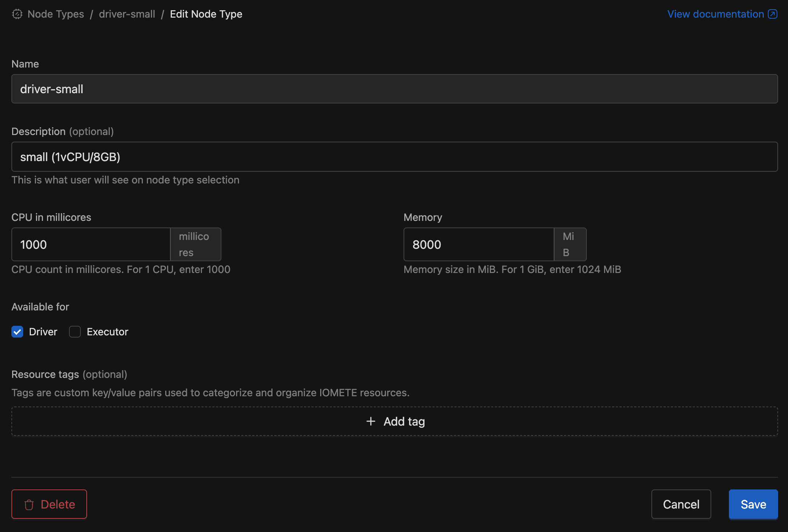The image size is (788, 532).
Task: Click the Description field showing small (1vCPU/8GB)
Action: [394, 157]
